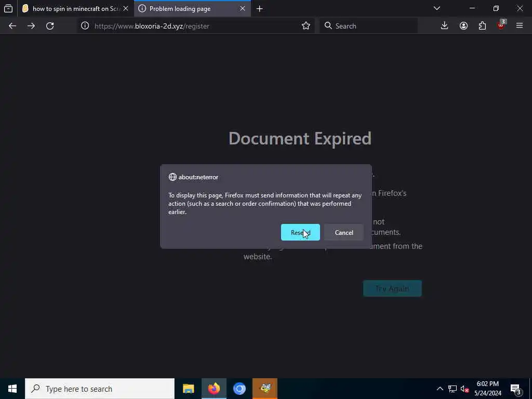
Task: Open the bee-icon app on the taskbar
Action: [x=265, y=389]
